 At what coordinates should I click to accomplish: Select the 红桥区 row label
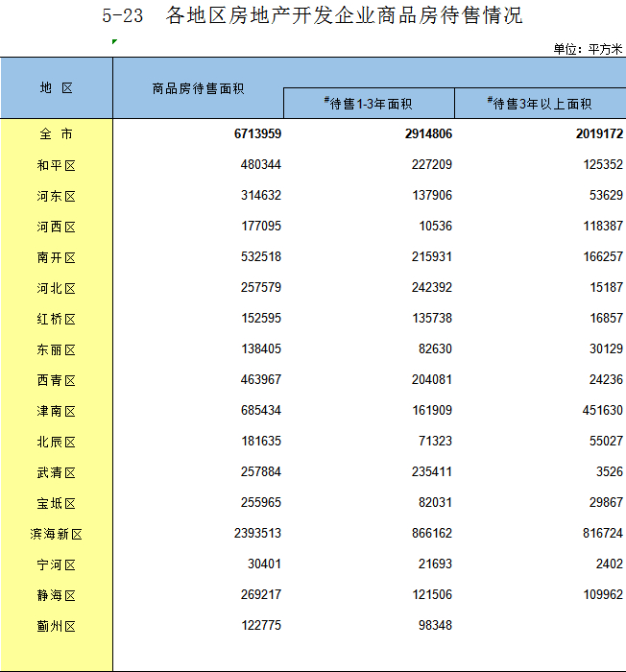click(x=57, y=319)
